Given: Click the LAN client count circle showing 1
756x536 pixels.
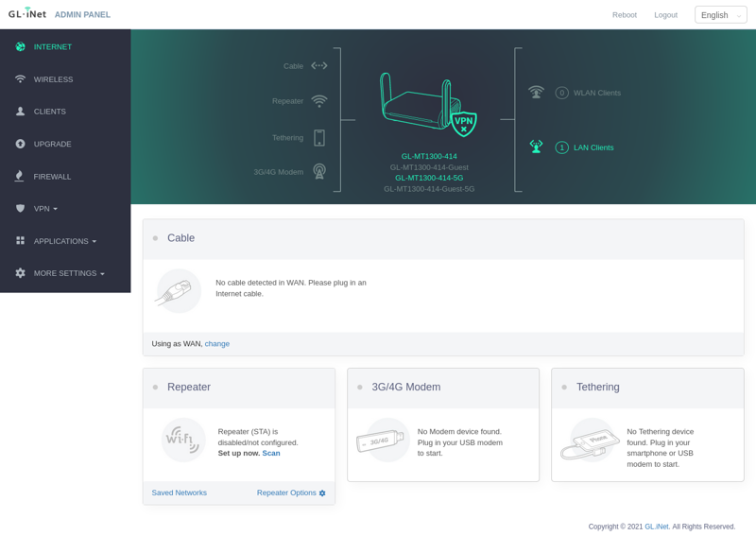Looking at the screenshot, I should pyautogui.click(x=561, y=147).
